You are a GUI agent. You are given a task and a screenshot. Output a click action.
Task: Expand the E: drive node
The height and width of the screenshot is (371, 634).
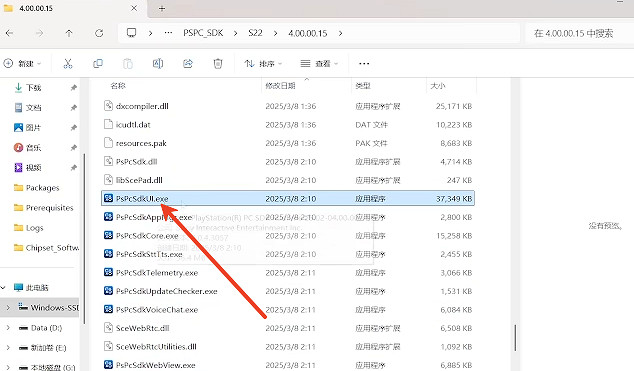pos(8,348)
